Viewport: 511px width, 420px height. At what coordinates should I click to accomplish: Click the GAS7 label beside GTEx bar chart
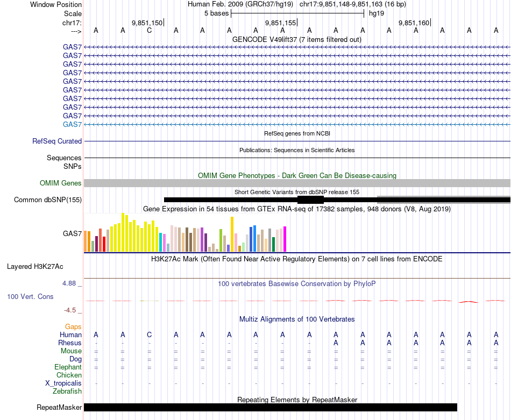pyautogui.click(x=72, y=233)
